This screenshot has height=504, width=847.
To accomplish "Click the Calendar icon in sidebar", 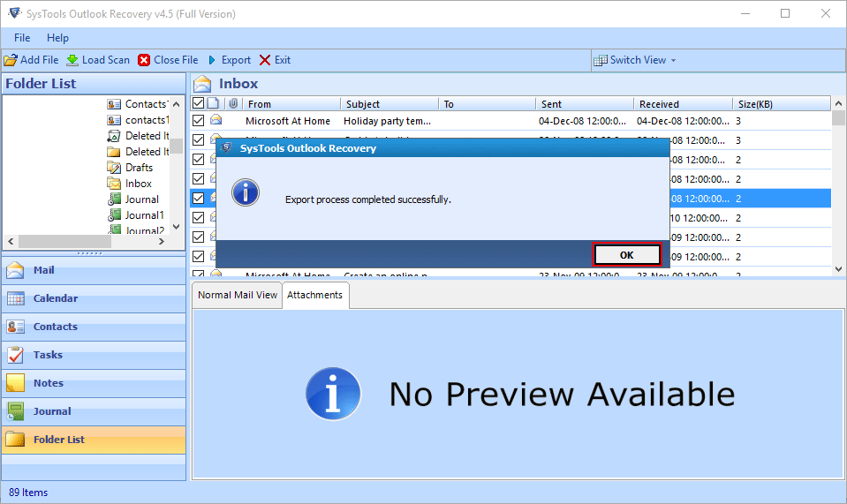I will [x=15, y=298].
